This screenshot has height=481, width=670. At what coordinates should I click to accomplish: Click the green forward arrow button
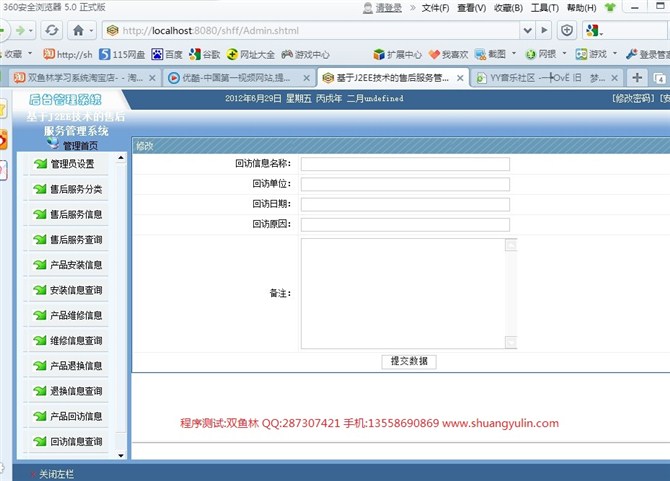(x=20, y=30)
